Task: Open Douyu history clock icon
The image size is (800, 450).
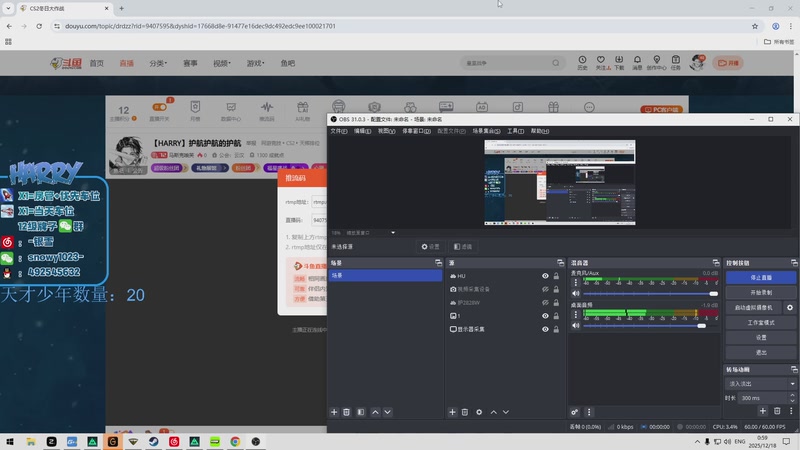Action: click(x=582, y=62)
